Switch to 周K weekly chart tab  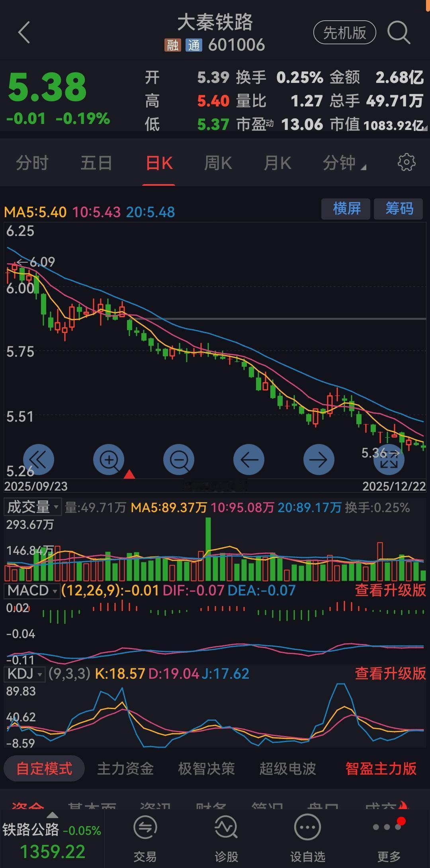pos(218,163)
